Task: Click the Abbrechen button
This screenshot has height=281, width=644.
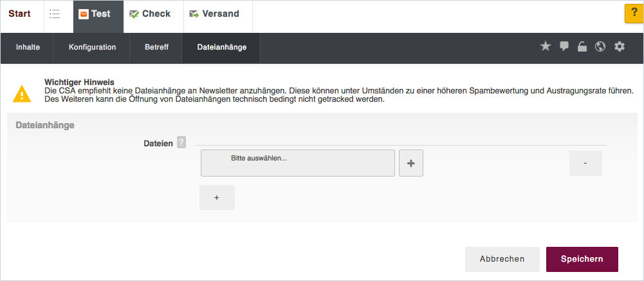Action: coord(502,259)
